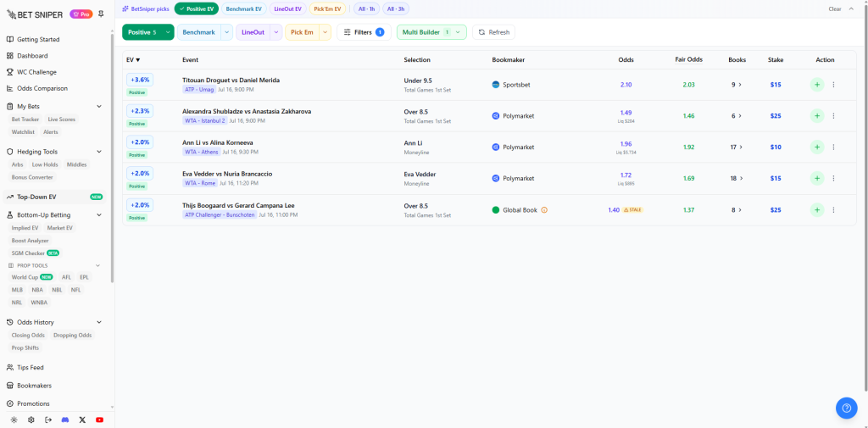
Task: Open the Benchmark dropdown arrow
Action: (227, 32)
